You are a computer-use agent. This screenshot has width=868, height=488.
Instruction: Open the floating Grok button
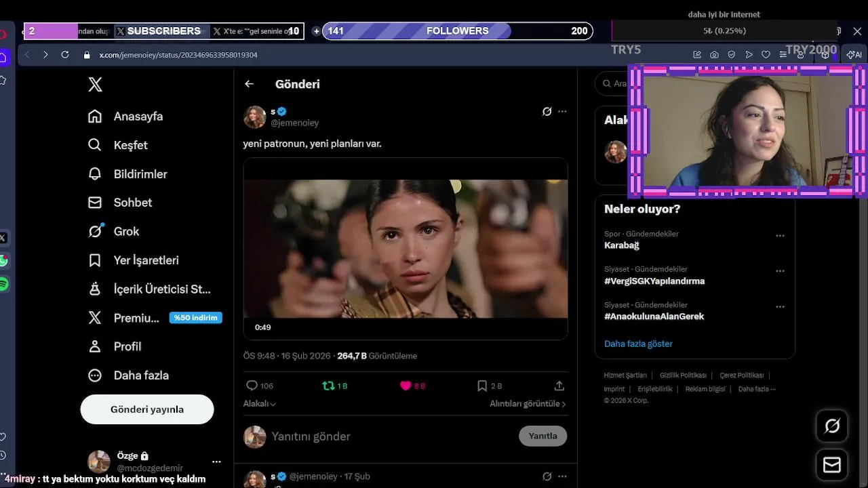[x=832, y=426]
